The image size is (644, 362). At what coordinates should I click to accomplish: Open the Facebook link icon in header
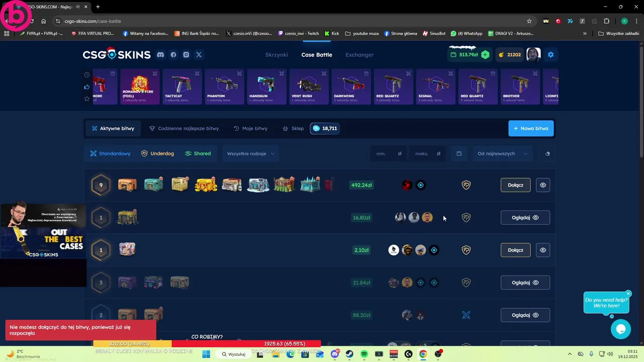tap(174, 55)
